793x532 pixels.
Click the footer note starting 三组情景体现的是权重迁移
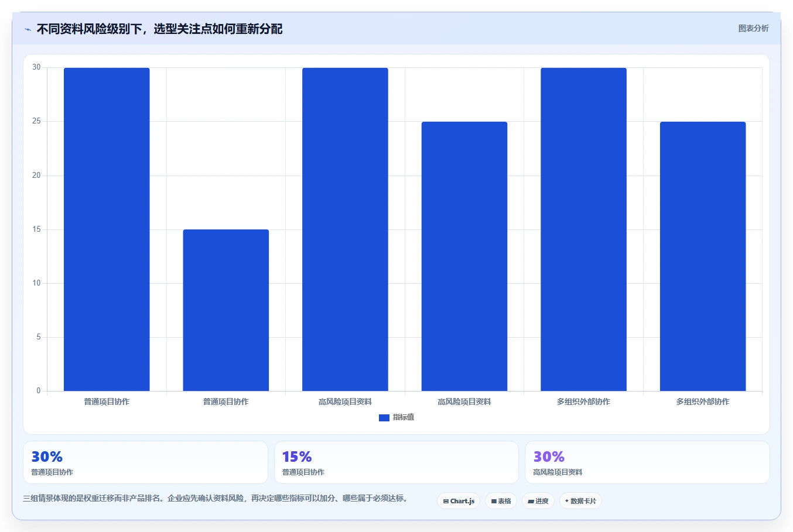[x=216, y=499]
